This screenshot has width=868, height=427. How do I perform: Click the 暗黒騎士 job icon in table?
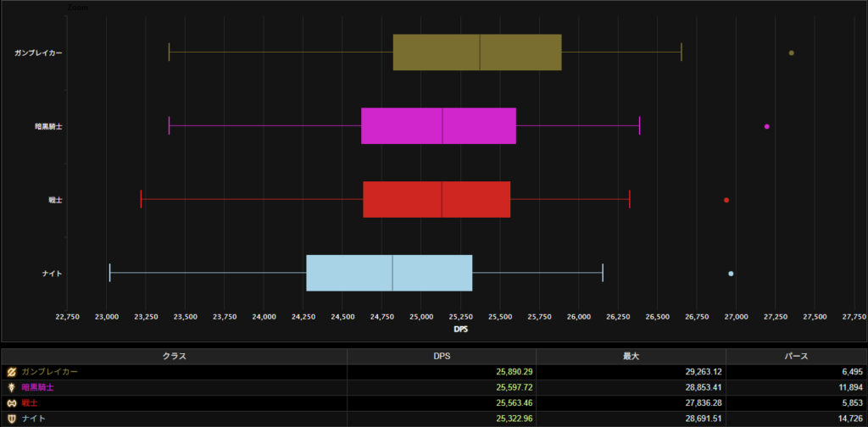pyautogui.click(x=11, y=387)
